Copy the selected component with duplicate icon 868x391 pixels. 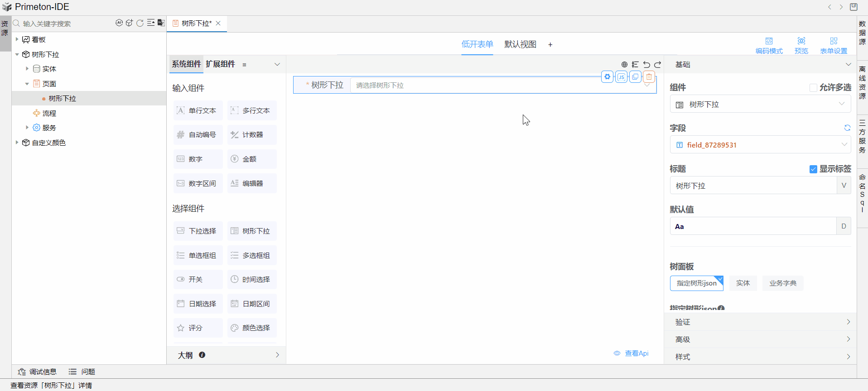635,77
